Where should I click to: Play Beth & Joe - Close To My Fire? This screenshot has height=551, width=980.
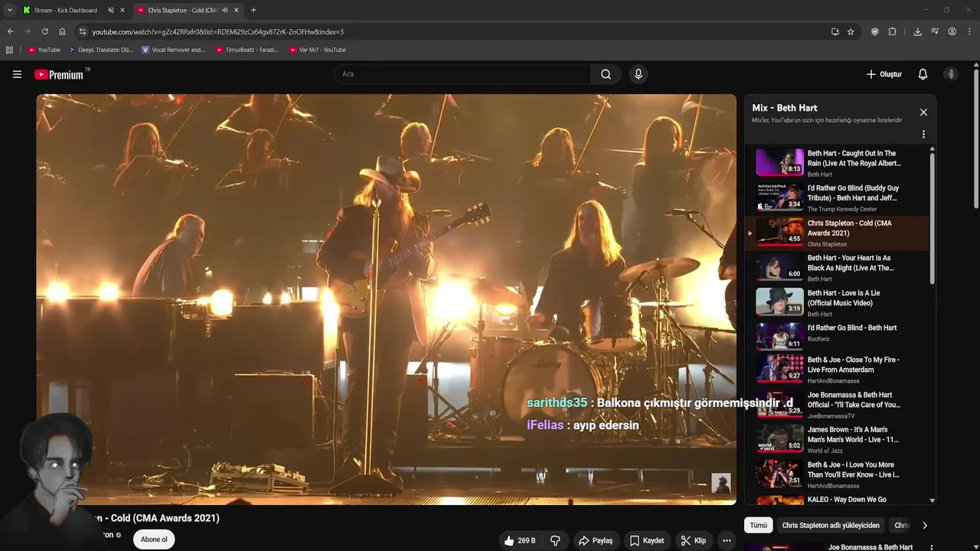click(837, 369)
